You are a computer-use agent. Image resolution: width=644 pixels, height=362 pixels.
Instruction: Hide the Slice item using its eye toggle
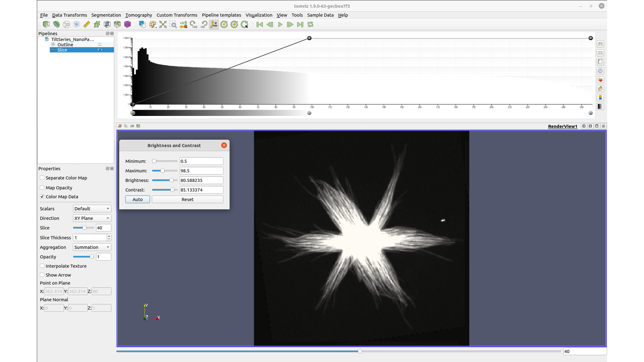pos(99,50)
